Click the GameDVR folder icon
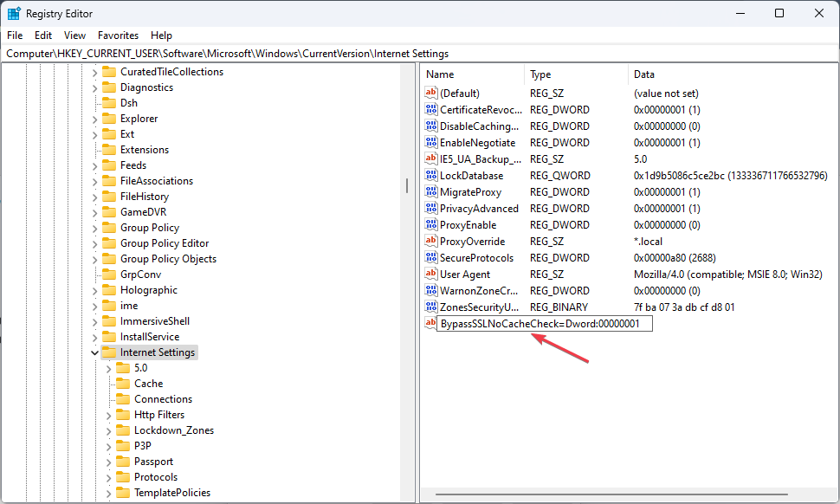The width and height of the screenshot is (840, 504). 109,212
